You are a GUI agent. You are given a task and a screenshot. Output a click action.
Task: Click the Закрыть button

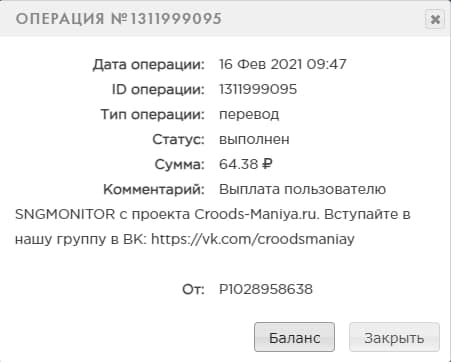point(394,337)
